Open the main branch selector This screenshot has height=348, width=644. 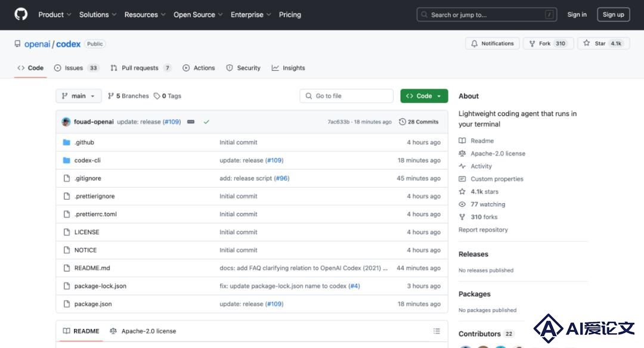click(x=79, y=96)
